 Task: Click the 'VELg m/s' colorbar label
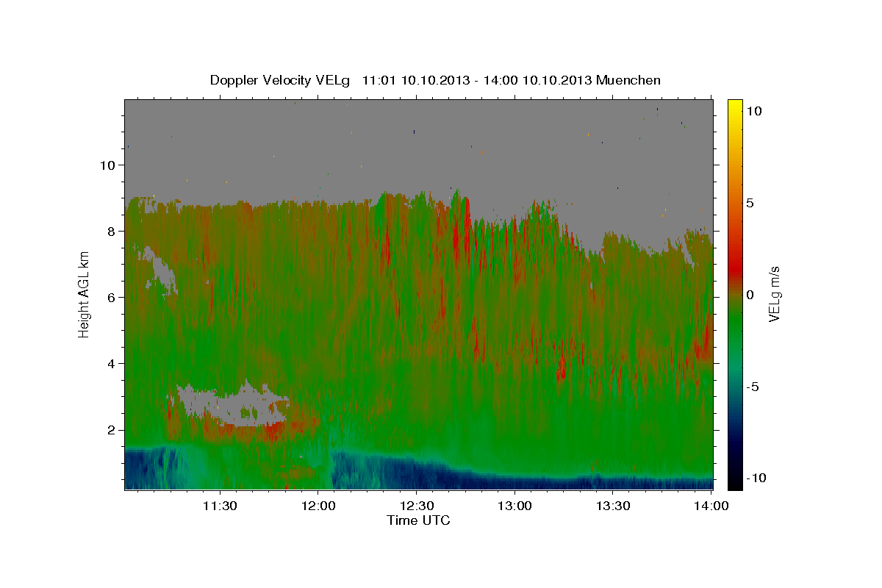pyautogui.click(x=774, y=295)
